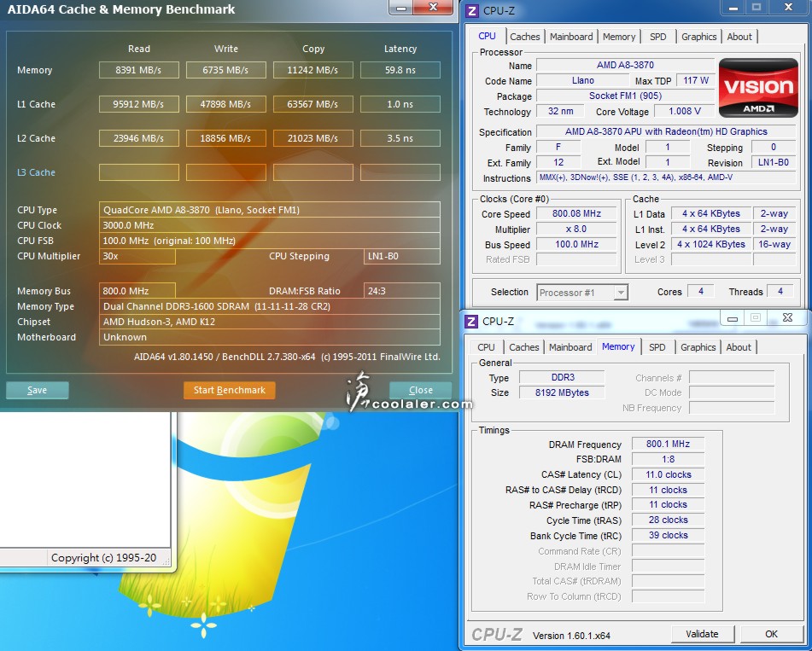The image size is (812, 651).
Task: Open the SPD tab in upper CPU-Z window
Action: coord(657,37)
